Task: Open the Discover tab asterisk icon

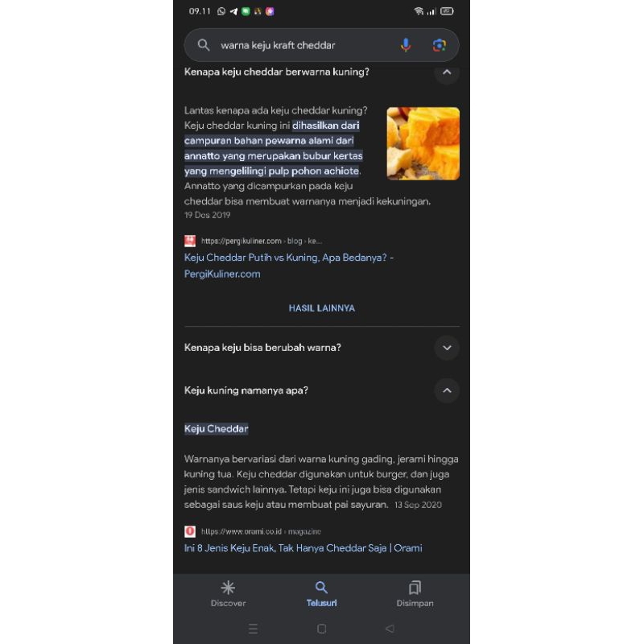Action: (x=228, y=588)
